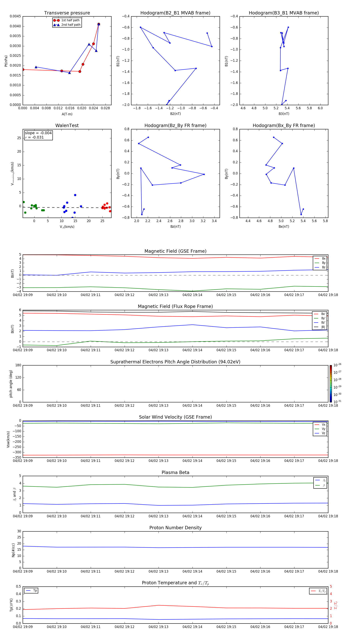Select the 'Vy' velocity legend entry
Screen dimensions: 351x644
(x=320, y=429)
